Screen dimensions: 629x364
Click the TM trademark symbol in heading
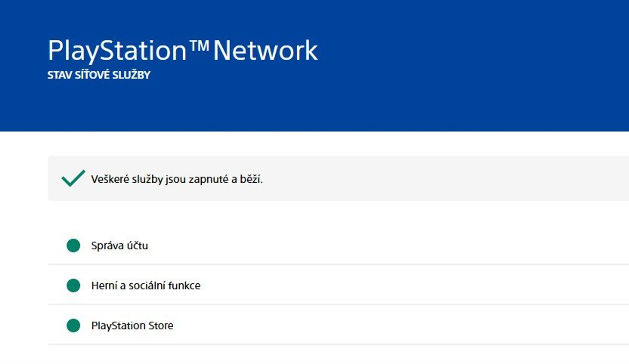199,46
